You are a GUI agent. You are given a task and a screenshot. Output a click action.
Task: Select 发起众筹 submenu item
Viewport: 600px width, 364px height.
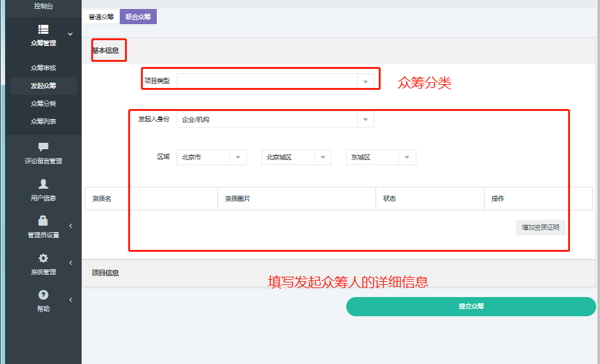43,85
